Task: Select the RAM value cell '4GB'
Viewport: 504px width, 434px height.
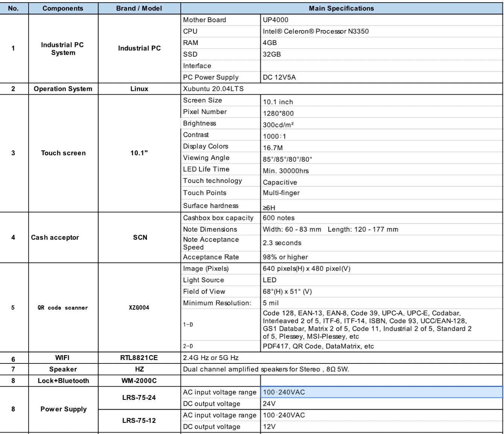Action: (382, 43)
